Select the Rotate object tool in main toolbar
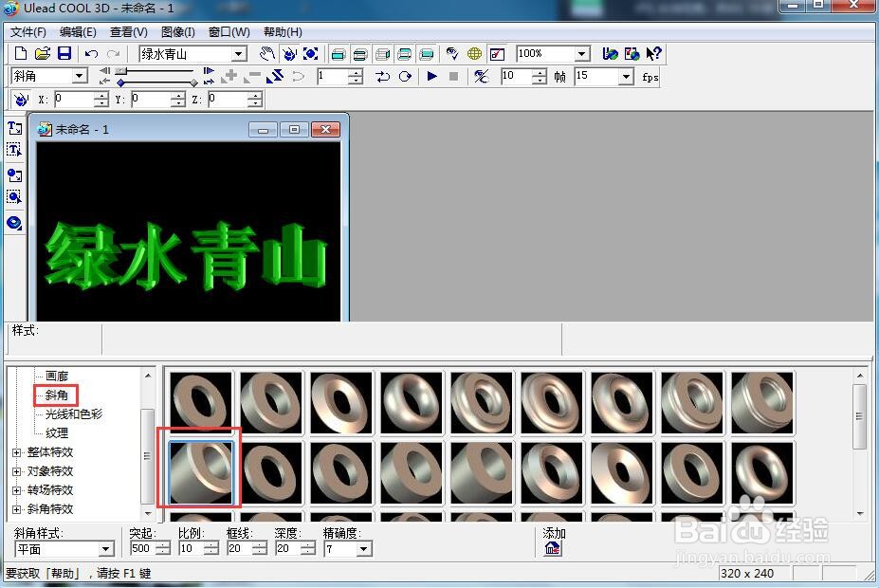879x588 pixels. tap(288, 54)
